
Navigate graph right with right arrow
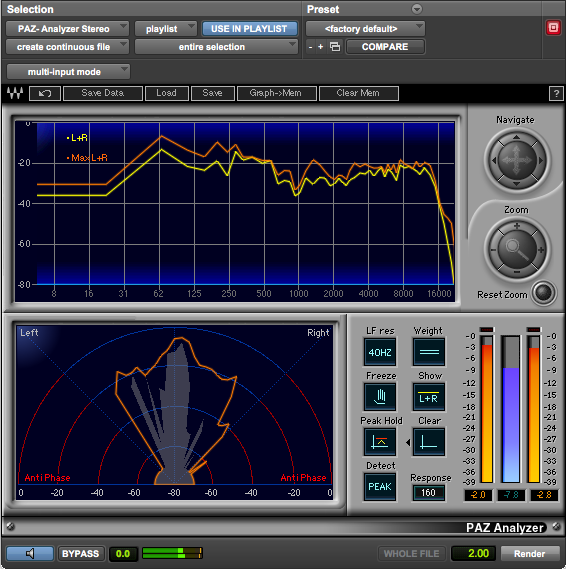click(x=541, y=160)
